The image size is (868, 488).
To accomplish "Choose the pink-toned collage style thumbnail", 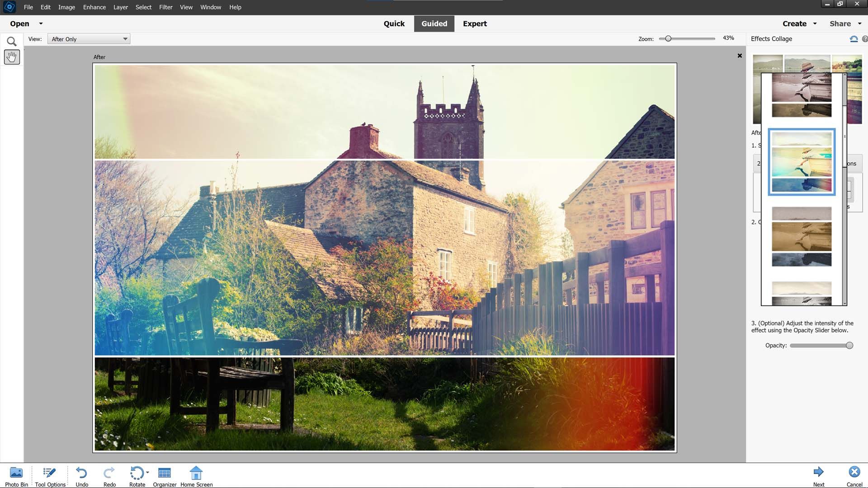I will [802, 95].
